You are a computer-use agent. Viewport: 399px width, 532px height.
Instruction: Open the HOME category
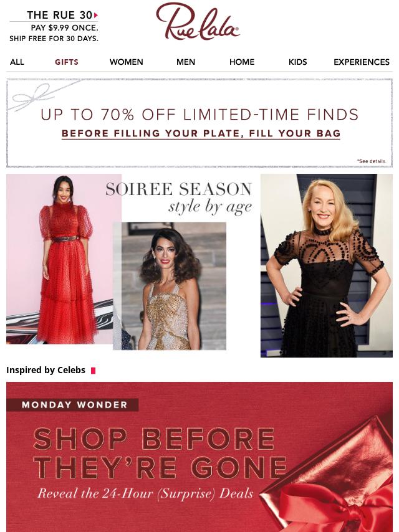pyautogui.click(x=242, y=62)
